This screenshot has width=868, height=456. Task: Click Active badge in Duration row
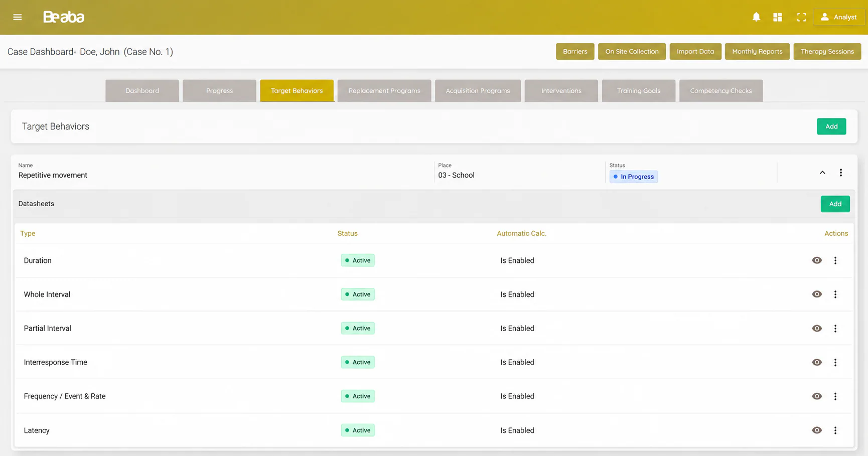pos(358,260)
